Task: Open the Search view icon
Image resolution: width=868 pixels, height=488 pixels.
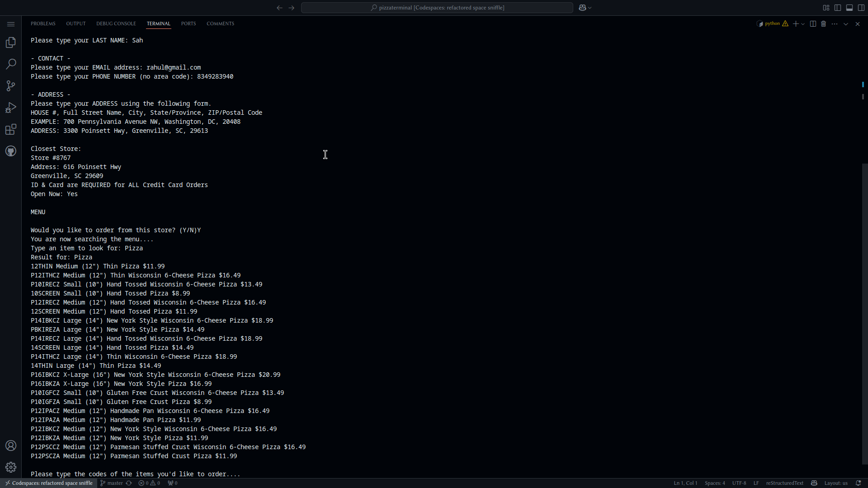Action: click(11, 64)
